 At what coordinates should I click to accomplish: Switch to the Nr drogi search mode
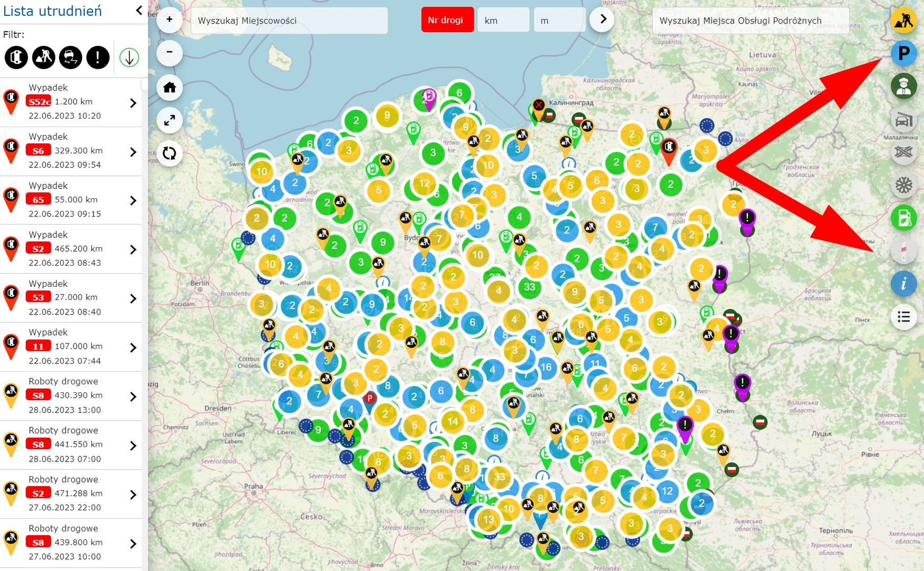pyautogui.click(x=447, y=20)
